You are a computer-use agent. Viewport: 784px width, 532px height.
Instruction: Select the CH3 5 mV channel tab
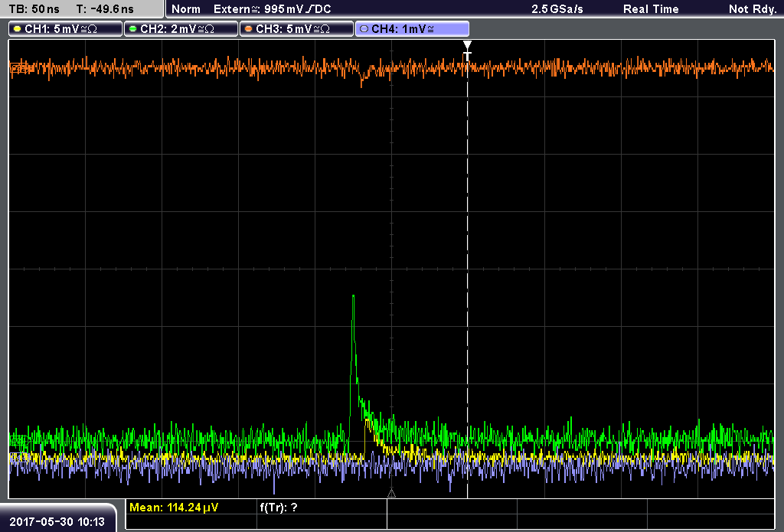click(x=296, y=29)
